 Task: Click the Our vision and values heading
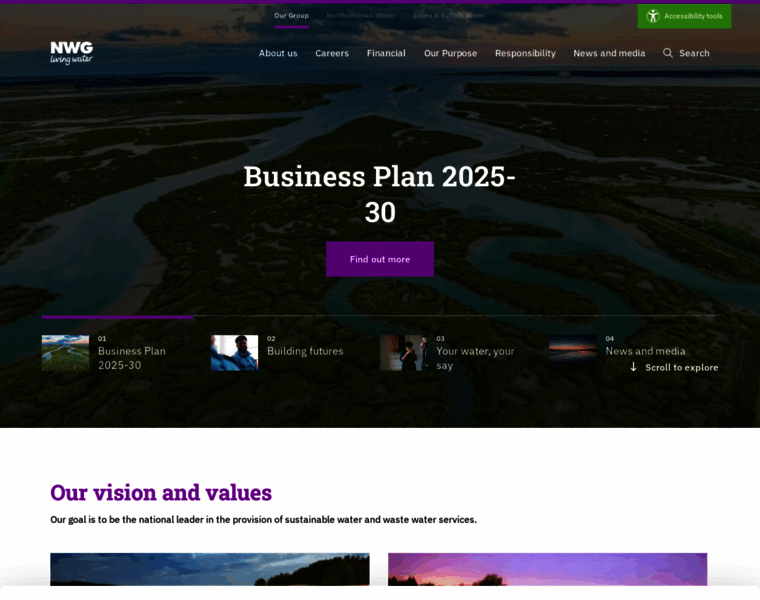161,492
